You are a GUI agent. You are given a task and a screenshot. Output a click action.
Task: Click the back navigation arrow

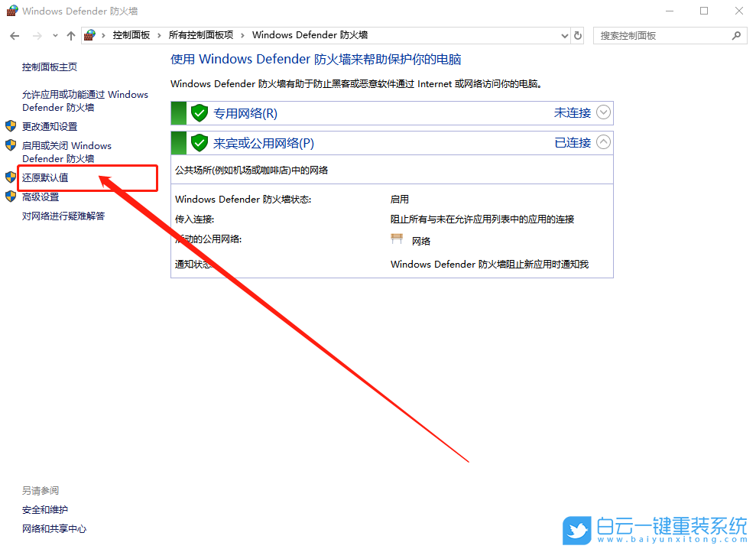14,35
